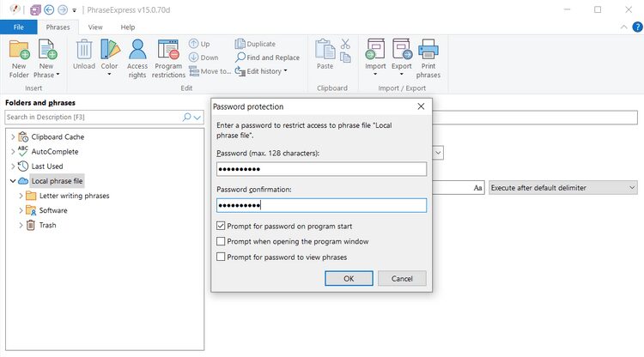This screenshot has height=357, width=644.
Task: Collapse the Local phrase file node
Action: click(x=13, y=181)
